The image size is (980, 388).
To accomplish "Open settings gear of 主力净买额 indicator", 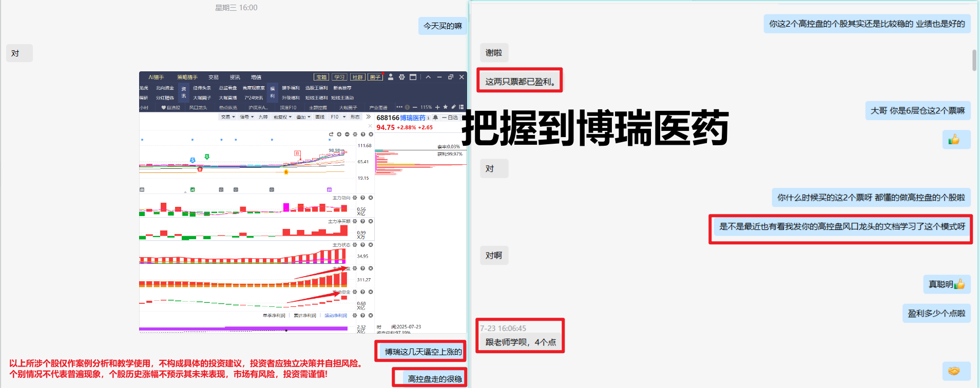I will [355, 221].
